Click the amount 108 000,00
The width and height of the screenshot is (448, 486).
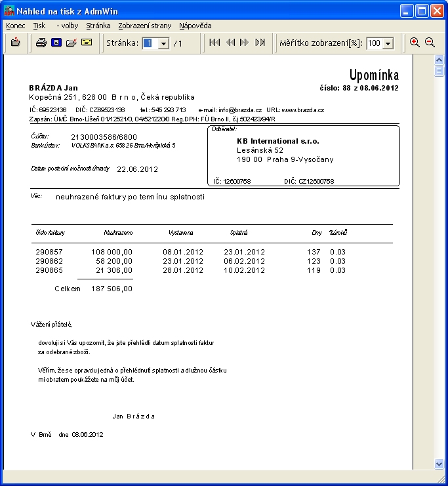tap(112, 252)
